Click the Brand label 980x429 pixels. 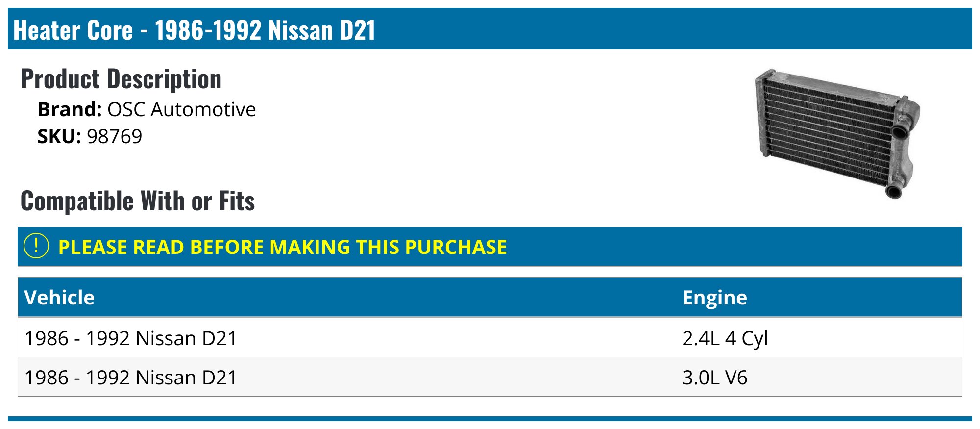coord(70,109)
